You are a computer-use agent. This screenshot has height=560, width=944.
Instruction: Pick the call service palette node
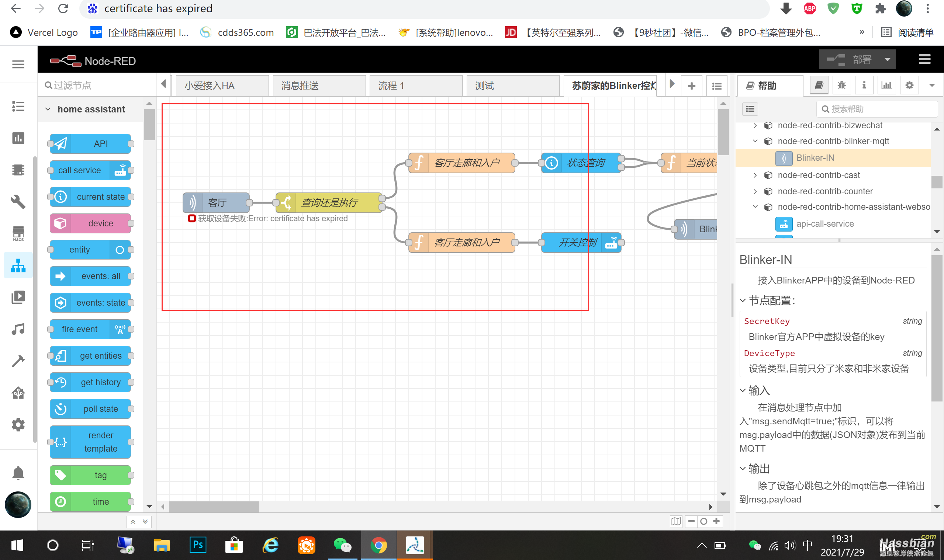(90, 170)
